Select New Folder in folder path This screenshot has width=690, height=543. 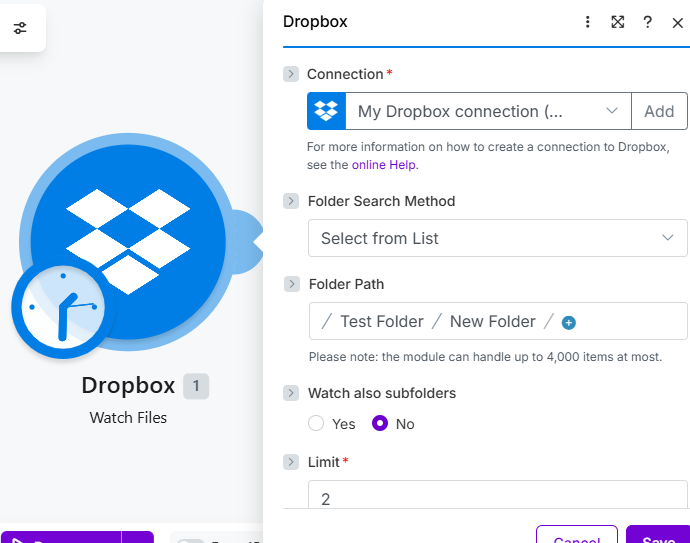pyautogui.click(x=492, y=321)
